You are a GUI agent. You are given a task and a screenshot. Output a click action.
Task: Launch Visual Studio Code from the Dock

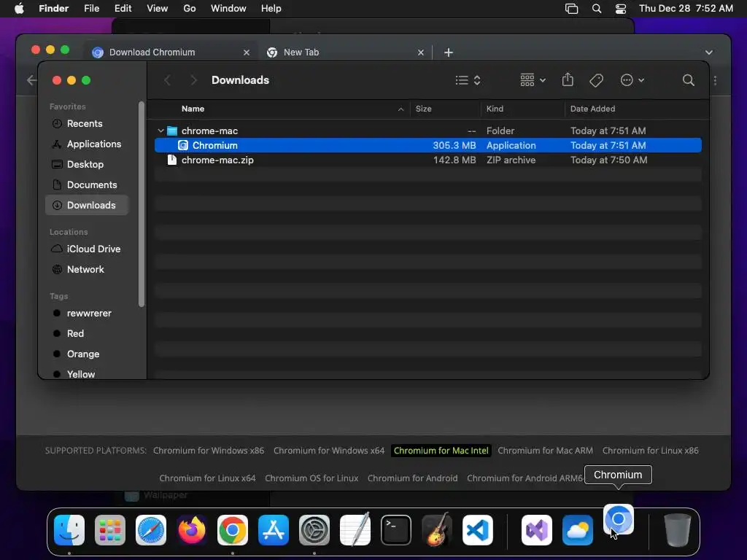coord(478,530)
